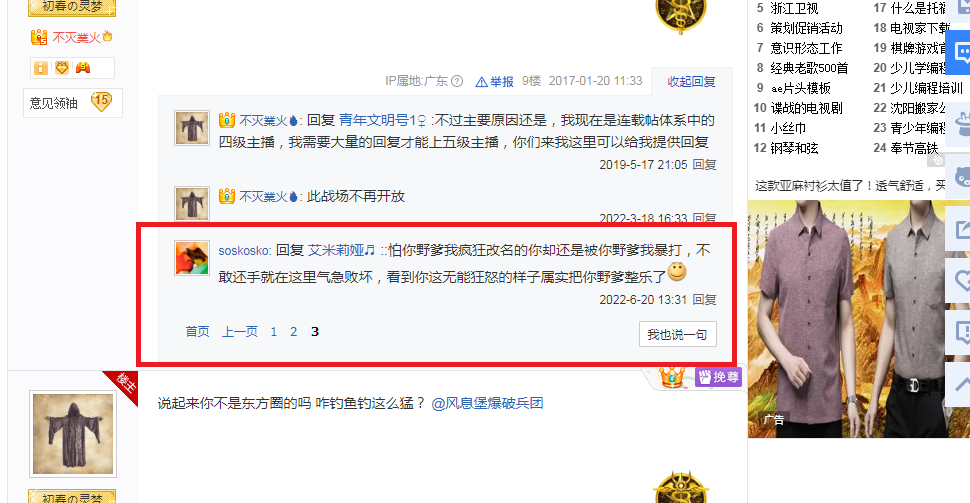Screen dimensions: 970x503
Task: Click the share icon in right sidebar
Action: (x=960, y=230)
